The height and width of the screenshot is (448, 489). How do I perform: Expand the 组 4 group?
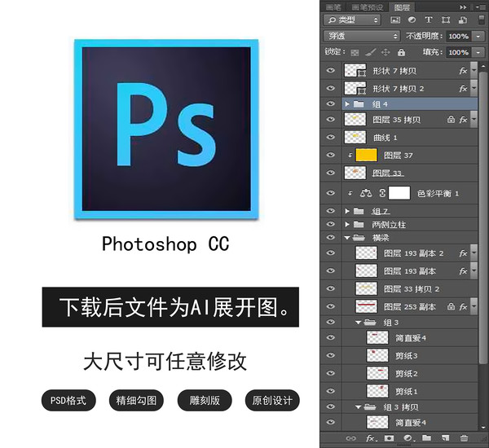(347, 104)
